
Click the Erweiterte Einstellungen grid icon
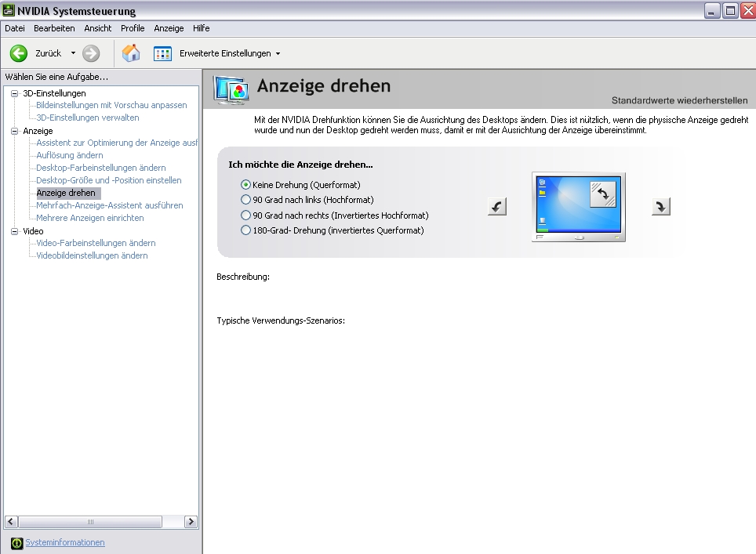tap(162, 53)
